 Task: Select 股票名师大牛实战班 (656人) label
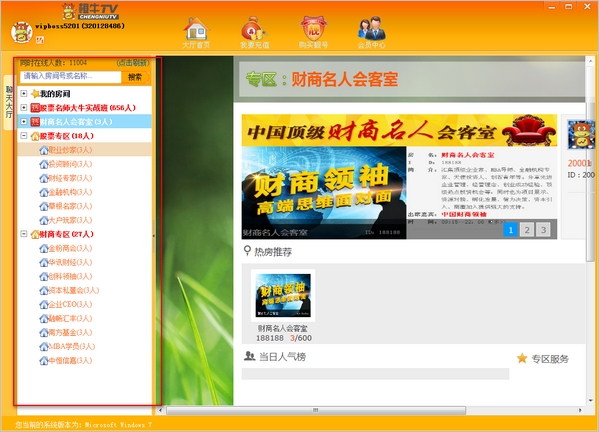pyautogui.click(x=88, y=108)
